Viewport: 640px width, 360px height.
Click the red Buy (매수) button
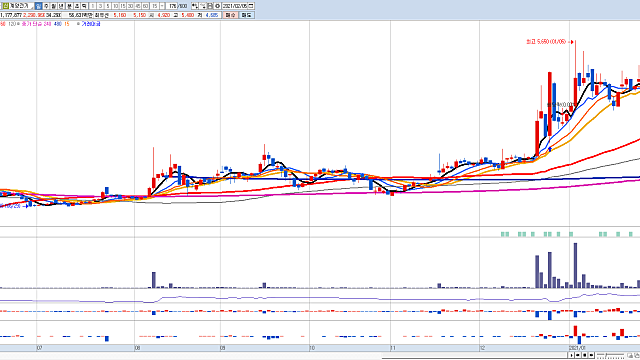tap(231, 15)
